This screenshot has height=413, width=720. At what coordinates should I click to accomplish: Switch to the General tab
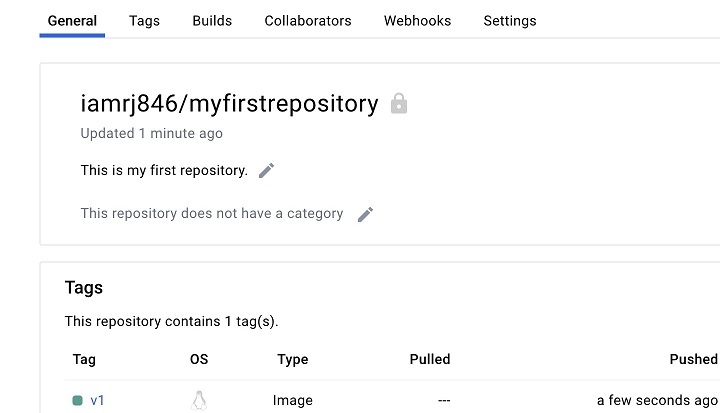tap(72, 20)
